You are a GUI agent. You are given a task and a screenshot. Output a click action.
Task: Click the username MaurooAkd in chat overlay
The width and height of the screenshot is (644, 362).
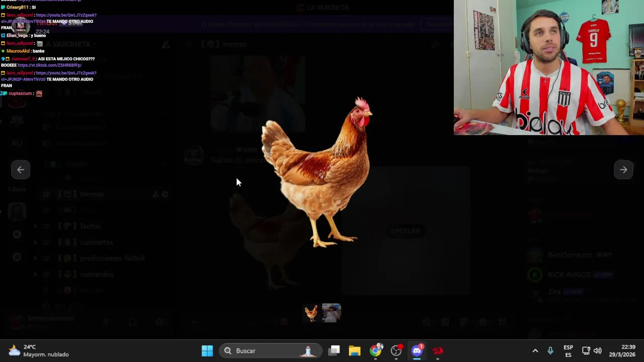pyautogui.click(x=19, y=51)
